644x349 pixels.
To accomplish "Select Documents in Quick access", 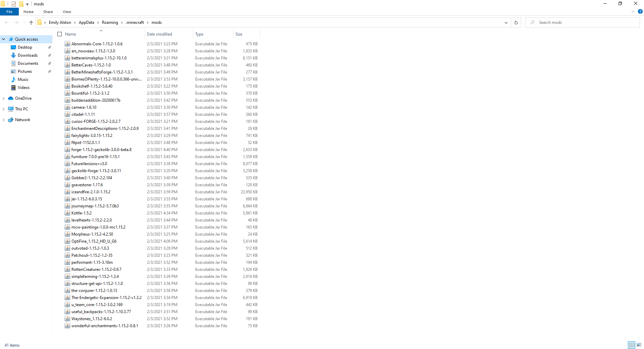I will [28, 63].
